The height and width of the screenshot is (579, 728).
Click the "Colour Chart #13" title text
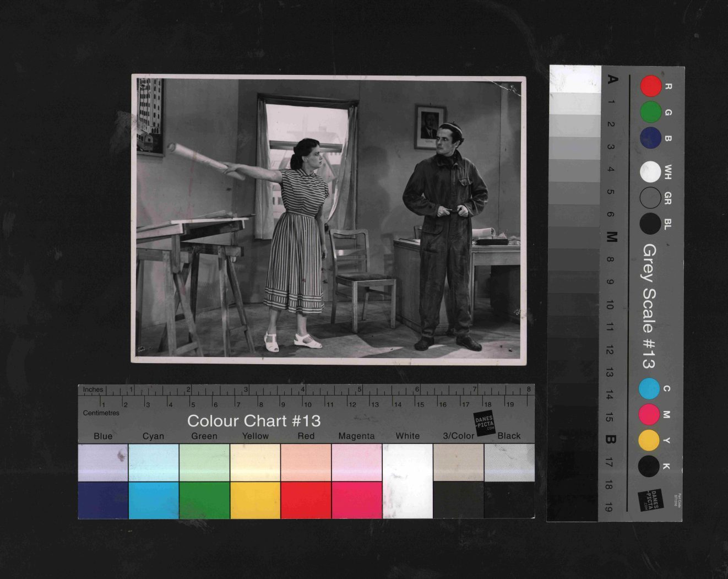click(x=254, y=421)
